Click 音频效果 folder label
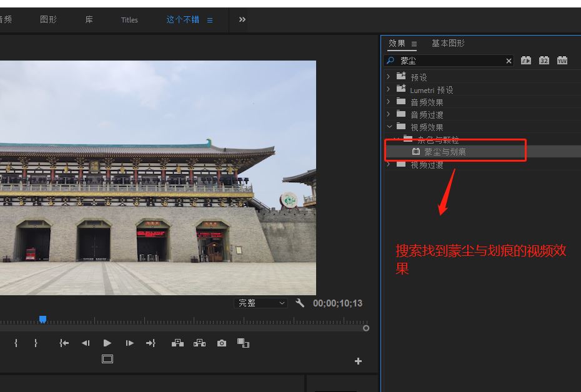The image size is (581, 392). [427, 102]
